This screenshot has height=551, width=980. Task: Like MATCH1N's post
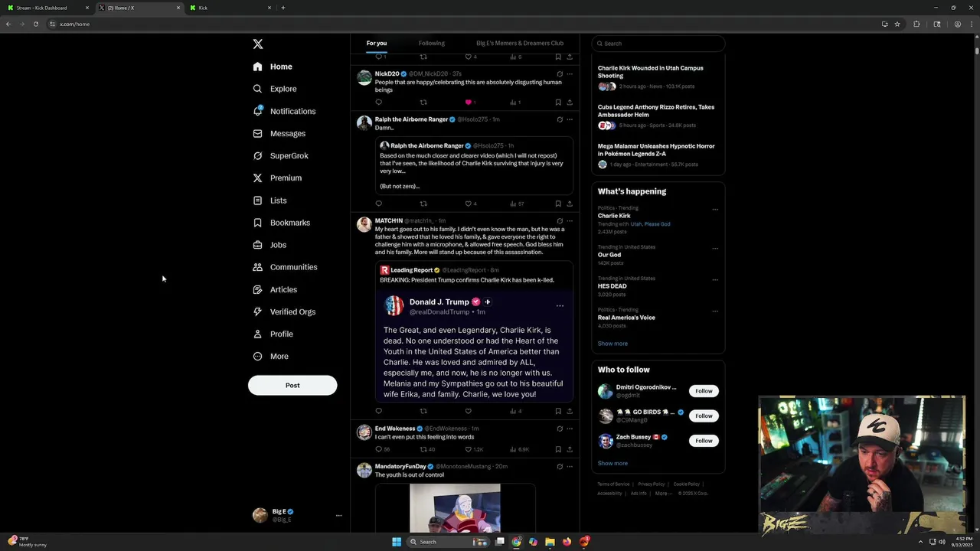tap(469, 411)
